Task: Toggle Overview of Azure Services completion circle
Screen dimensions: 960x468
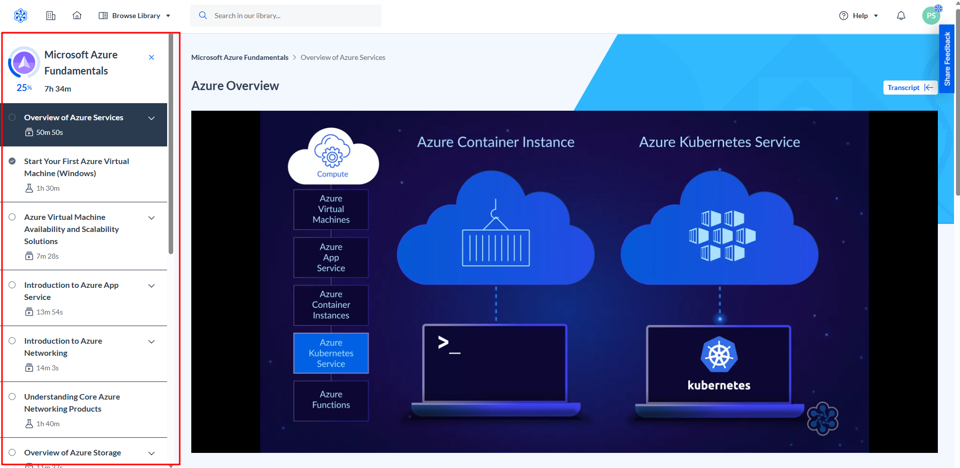Action: tap(12, 117)
